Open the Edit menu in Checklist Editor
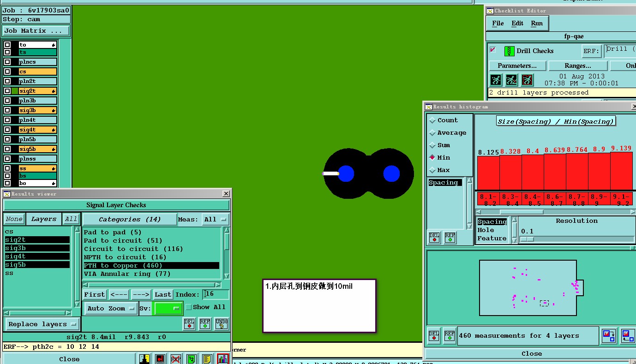Viewport: 636px width, 364px height. 517,24
